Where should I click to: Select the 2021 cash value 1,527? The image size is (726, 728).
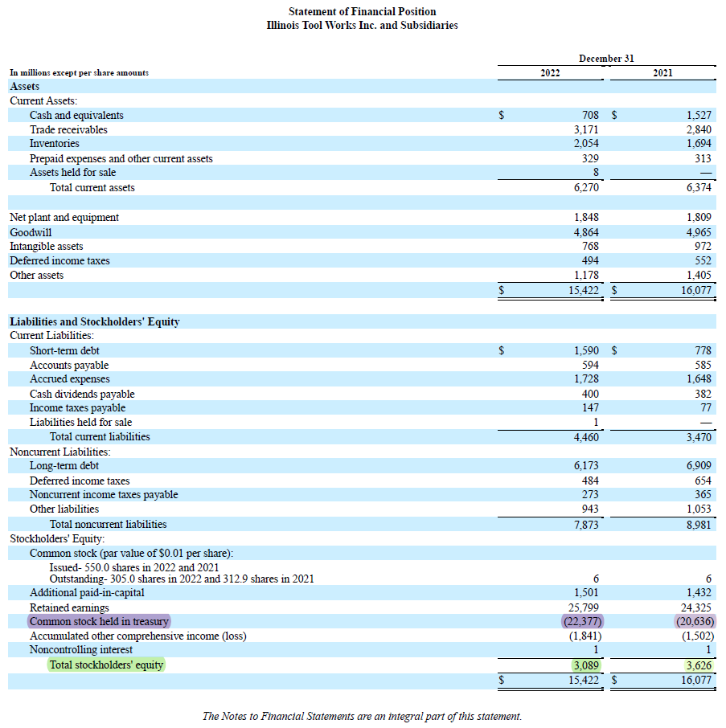699,115
